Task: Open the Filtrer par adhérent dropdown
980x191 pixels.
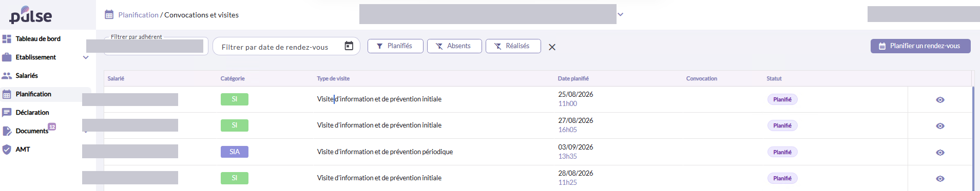Action: click(156, 46)
